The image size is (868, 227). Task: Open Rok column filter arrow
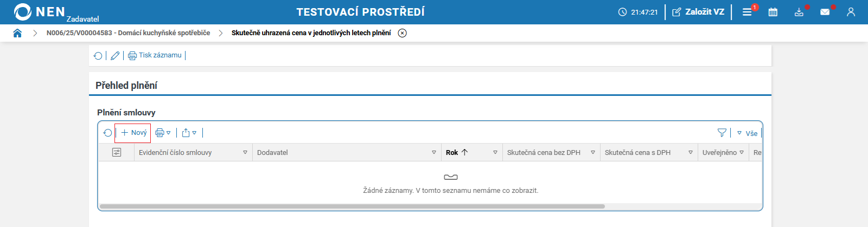[495, 153]
